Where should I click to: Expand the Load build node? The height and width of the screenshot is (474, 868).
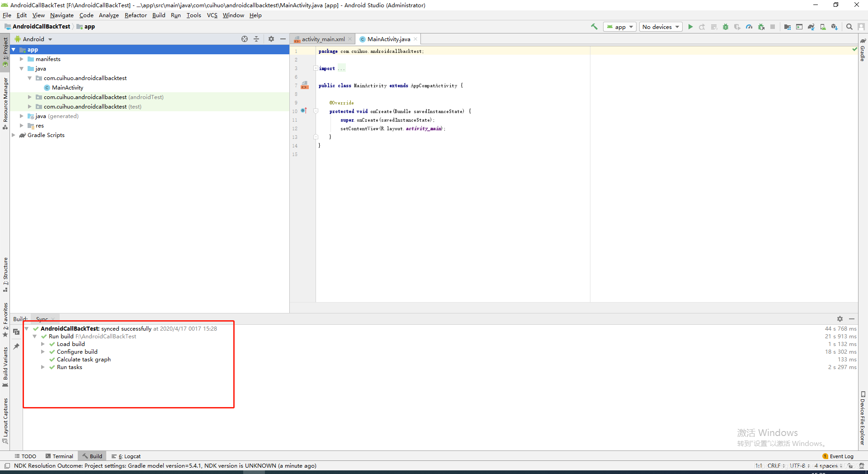click(x=42, y=344)
